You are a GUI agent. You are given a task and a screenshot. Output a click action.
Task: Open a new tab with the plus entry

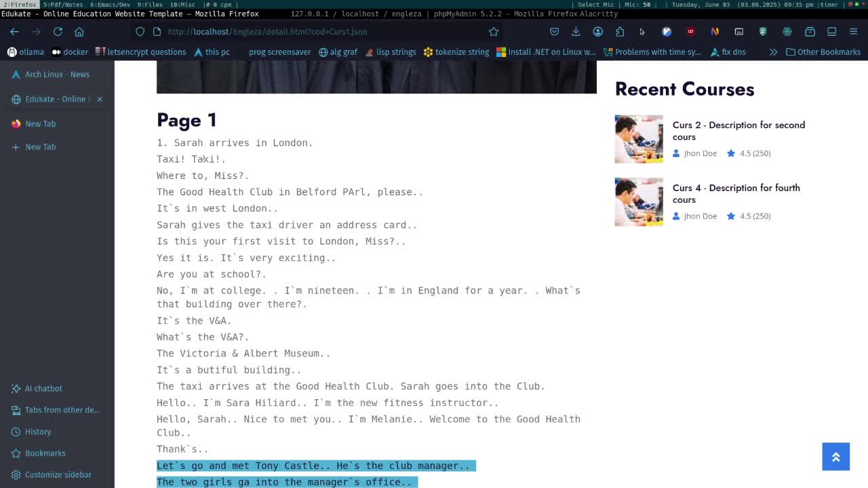click(57, 147)
